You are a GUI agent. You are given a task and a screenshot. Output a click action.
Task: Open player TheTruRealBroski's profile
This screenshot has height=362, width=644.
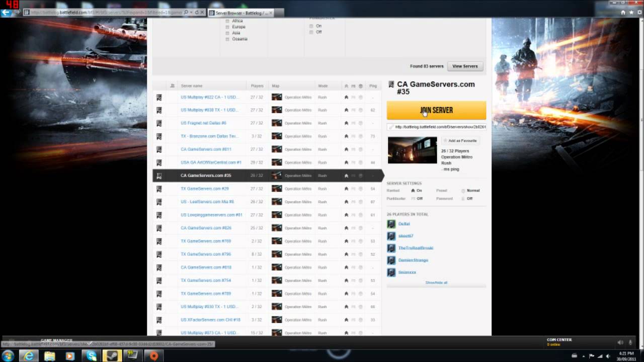click(416, 248)
